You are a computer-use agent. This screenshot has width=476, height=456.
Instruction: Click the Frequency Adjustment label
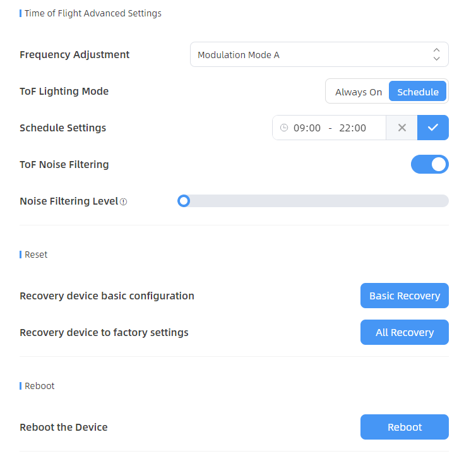(74, 54)
